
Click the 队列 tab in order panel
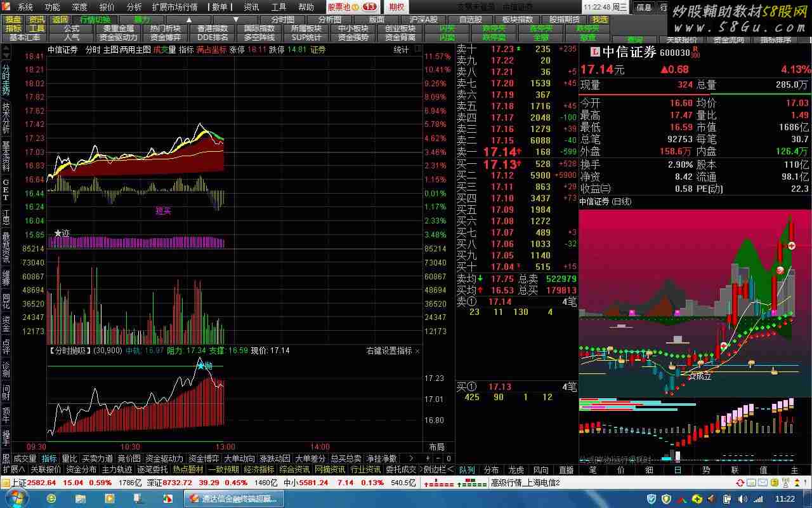[467, 470]
